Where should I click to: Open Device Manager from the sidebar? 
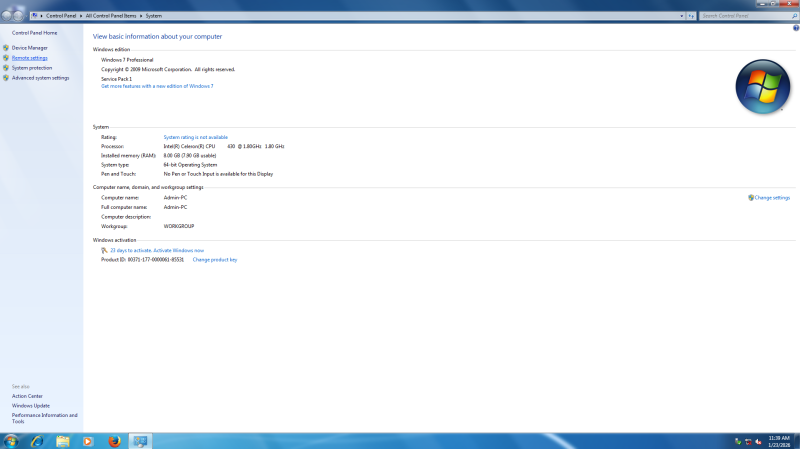(x=29, y=48)
